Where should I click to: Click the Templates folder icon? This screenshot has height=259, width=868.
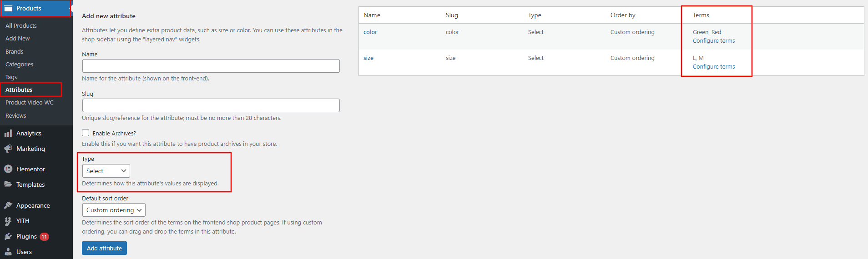pyautogui.click(x=8, y=184)
